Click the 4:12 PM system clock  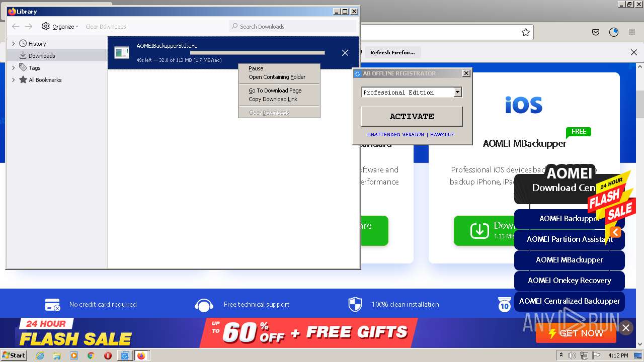pyautogui.click(x=618, y=355)
